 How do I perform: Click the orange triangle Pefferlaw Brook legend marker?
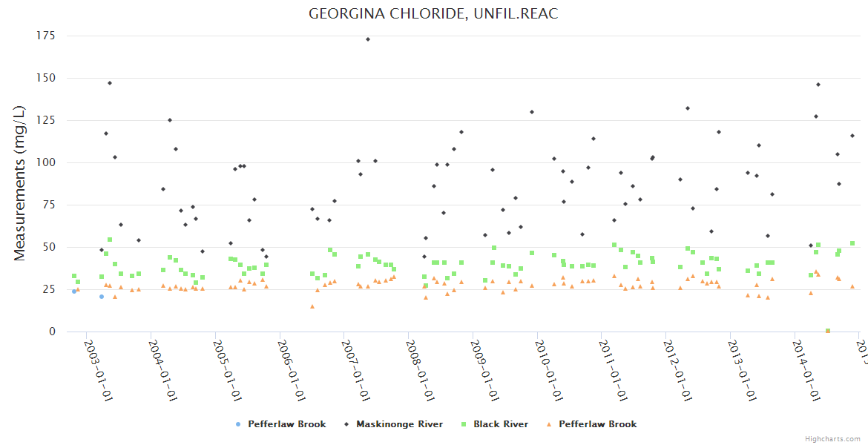548,424
